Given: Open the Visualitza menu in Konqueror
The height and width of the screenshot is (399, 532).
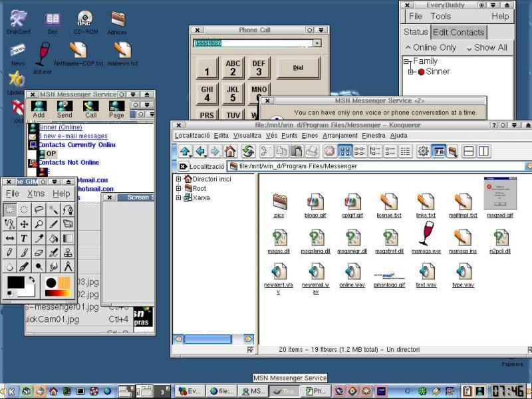Looking at the screenshot, I should pos(247,136).
